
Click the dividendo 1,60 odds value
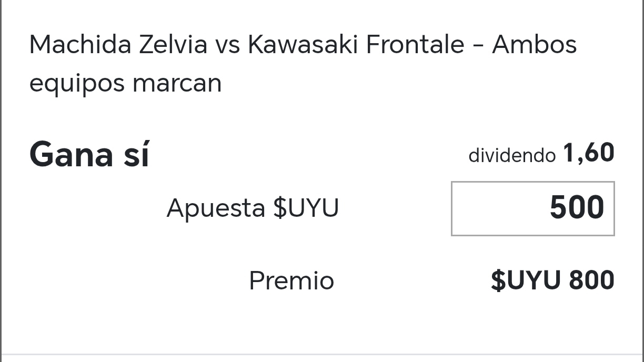click(x=541, y=154)
